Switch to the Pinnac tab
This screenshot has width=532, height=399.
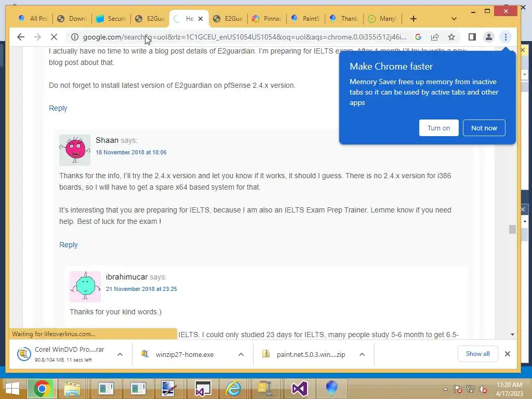[267, 19]
